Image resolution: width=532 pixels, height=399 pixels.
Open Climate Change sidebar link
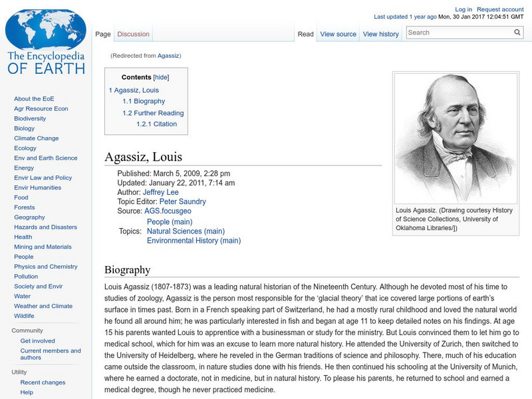coord(37,138)
